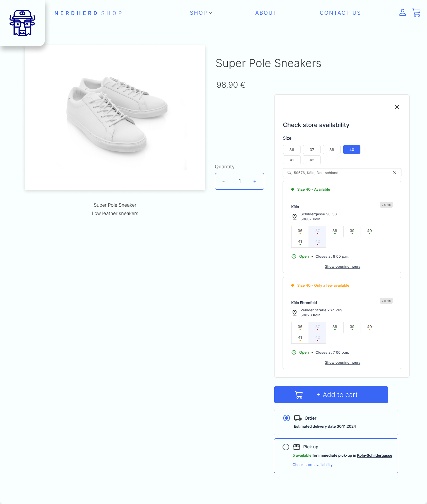Select the Order delivery radio button
This screenshot has width=427, height=504.
point(287,418)
